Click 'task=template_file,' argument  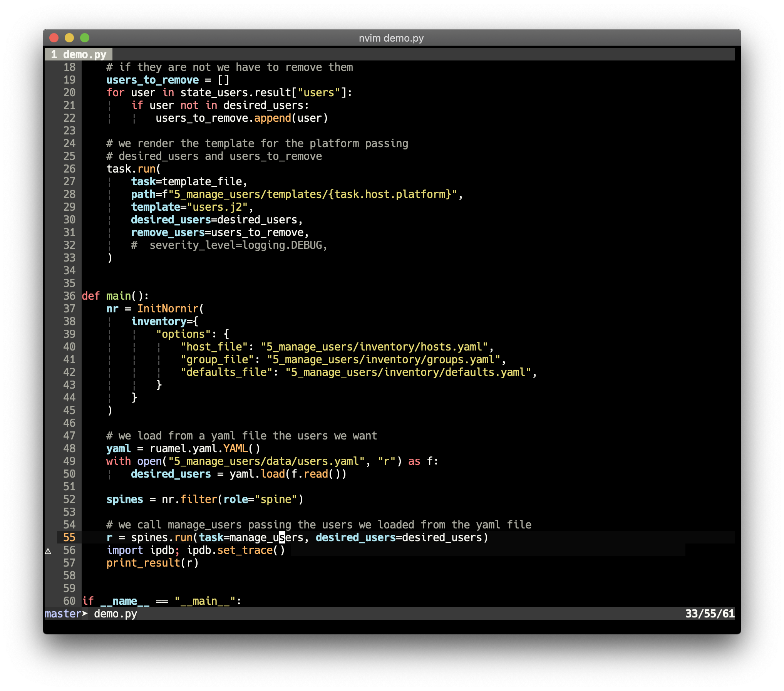[189, 181]
